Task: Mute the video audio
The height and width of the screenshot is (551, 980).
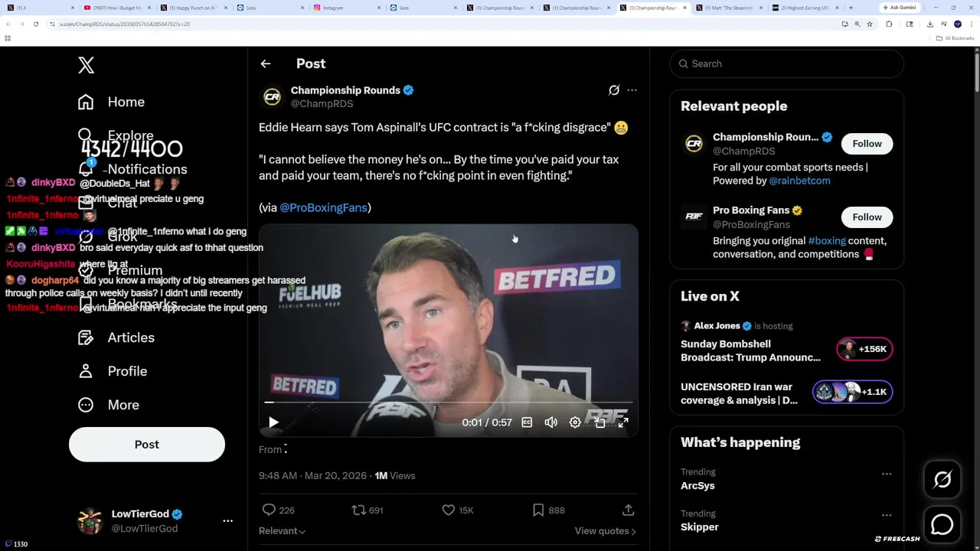Action: pos(551,422)
